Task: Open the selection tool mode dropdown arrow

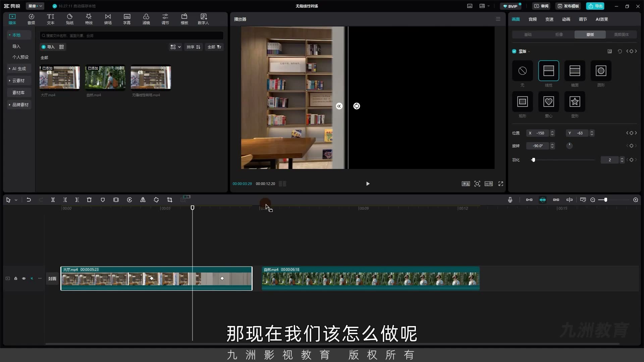Action: click(16, 200)
